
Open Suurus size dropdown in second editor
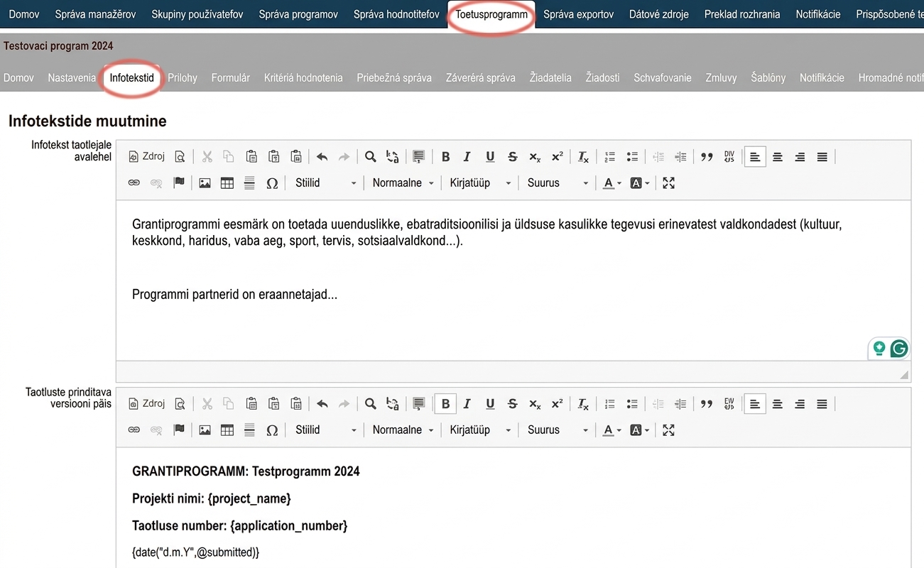tap(558, 430)
